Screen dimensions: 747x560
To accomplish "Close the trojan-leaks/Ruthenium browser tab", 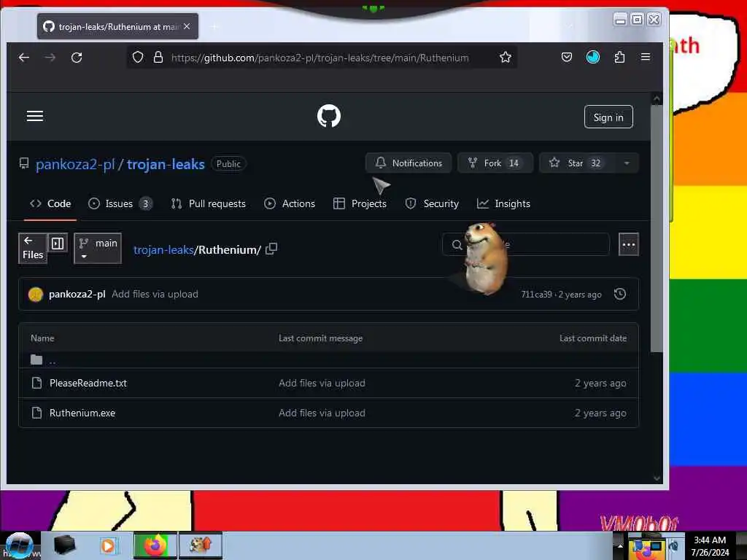I will click(x=187, y=27).
